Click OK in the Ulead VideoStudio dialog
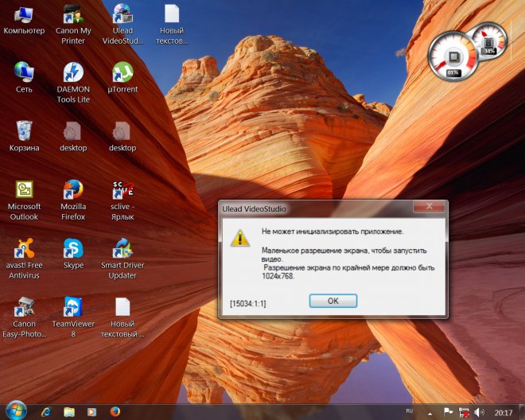The width and height of the screenshot is (525, 420). (332, 301)
